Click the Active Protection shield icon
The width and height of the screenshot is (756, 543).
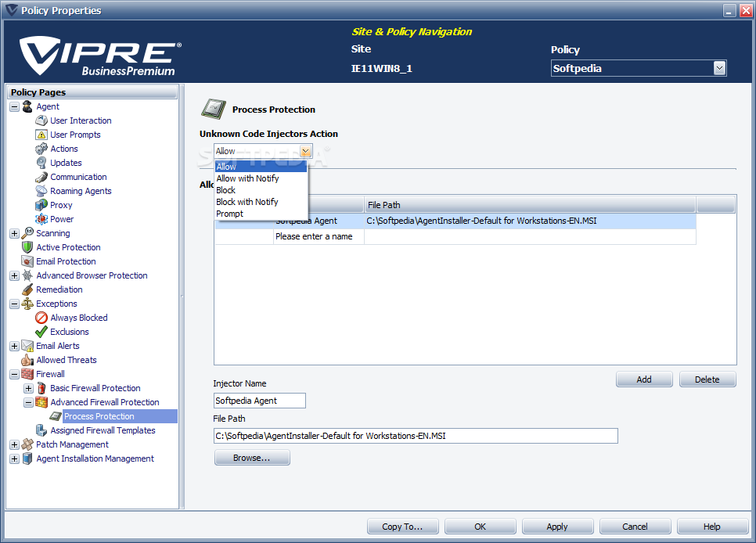27,247
